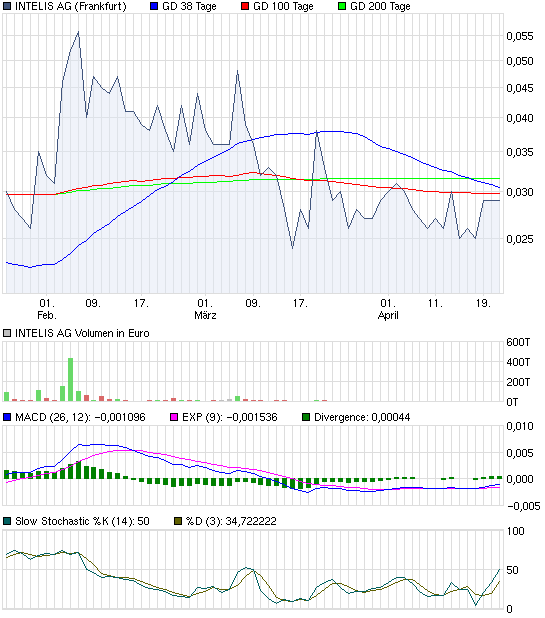Click the blue GD 38 Tage swatch
Image resolution: width=545 pixels, height=618 pixels.
(154, 6)
